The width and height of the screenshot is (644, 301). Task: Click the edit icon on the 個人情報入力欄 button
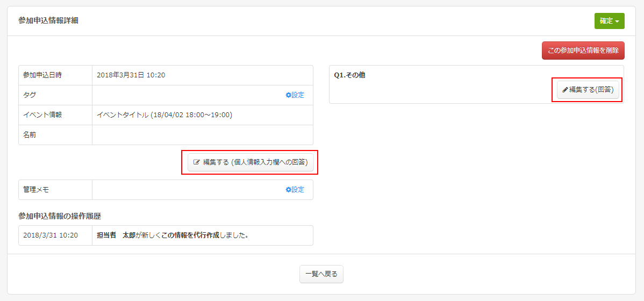[x=197, y=162]
